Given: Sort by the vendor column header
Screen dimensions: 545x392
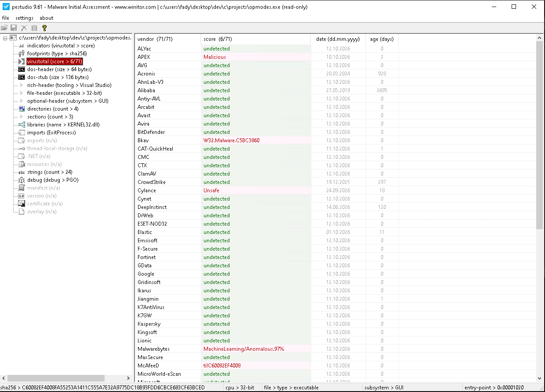Looking at the screenshot, I should [x=167, y=39].
